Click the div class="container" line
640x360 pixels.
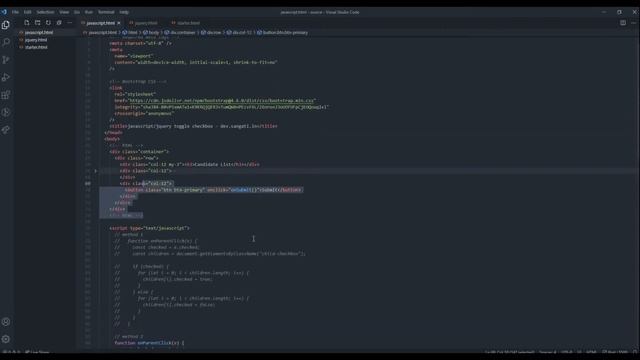click(x=139, y=152)
